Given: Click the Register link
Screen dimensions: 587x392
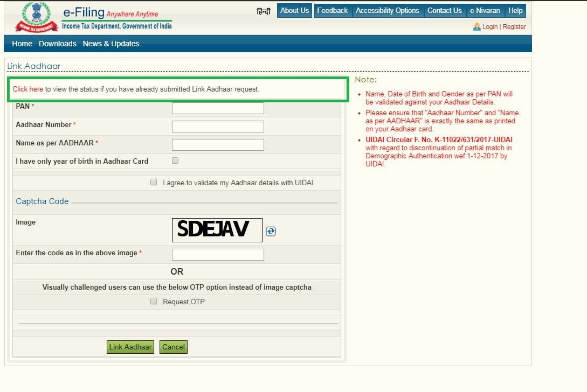Looking at the screenshot, I should (514, 27).
